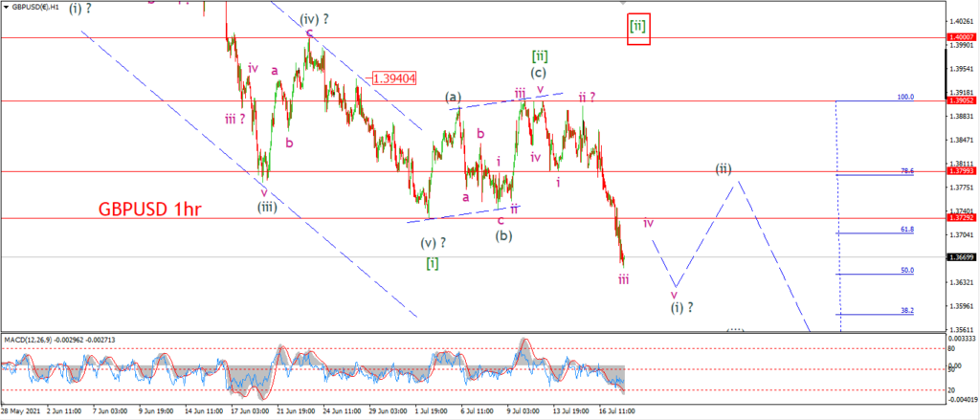Click the 1.40007 red price tag
This screenshot has height=420, width=980.
click(961, 37)
